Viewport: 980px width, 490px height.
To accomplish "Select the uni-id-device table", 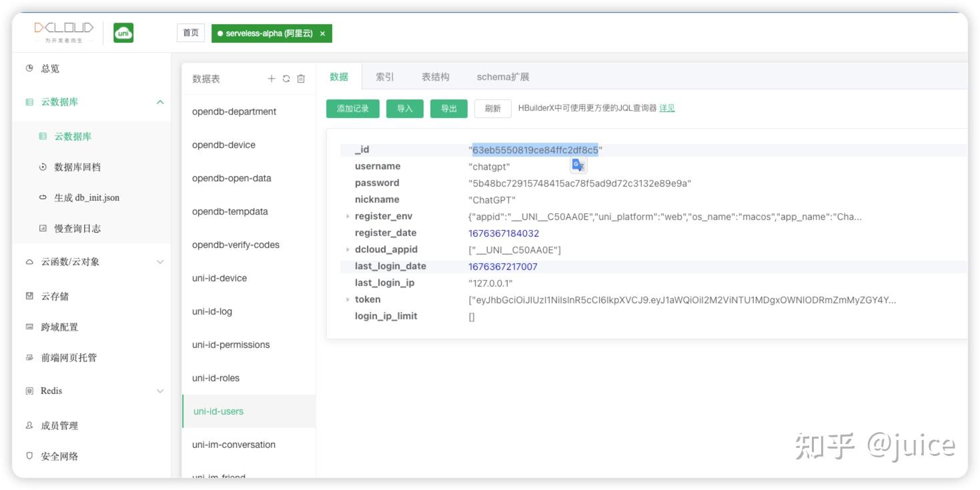I will point(249,278).
